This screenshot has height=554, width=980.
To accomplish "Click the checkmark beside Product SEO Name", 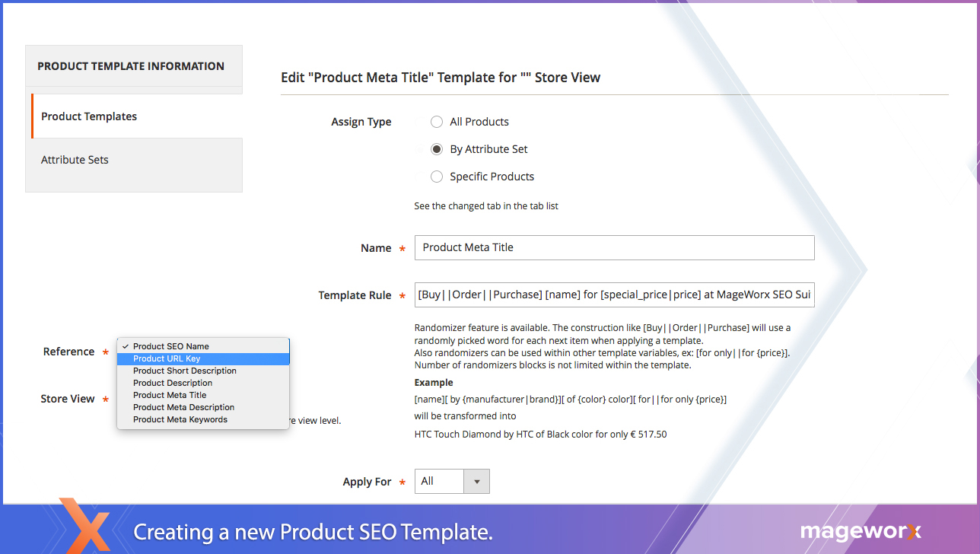I will point(125,346).
